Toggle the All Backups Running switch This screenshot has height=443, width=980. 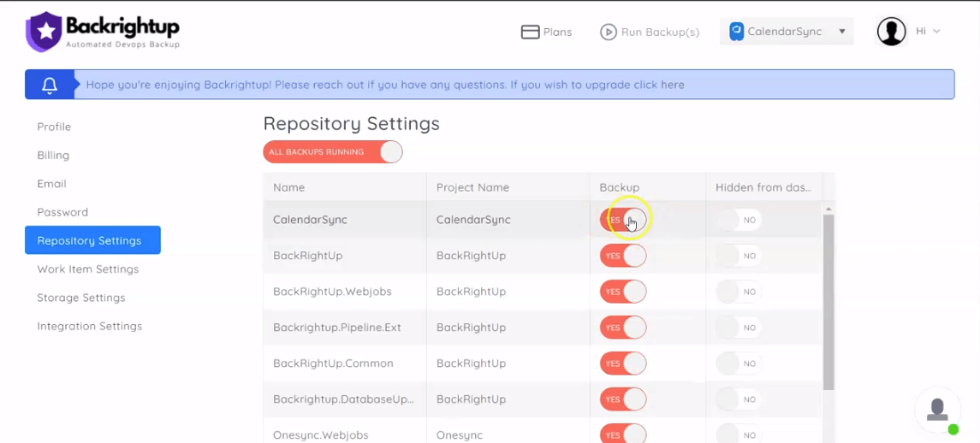click(x=332, y=152)
